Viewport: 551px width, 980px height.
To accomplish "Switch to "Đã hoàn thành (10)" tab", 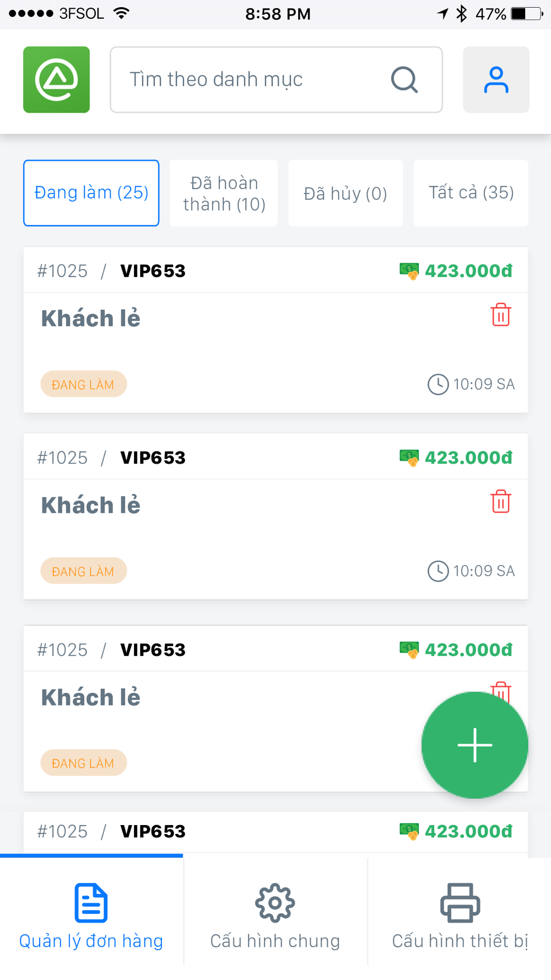I will pyautogui.click(x=224, y=193).
